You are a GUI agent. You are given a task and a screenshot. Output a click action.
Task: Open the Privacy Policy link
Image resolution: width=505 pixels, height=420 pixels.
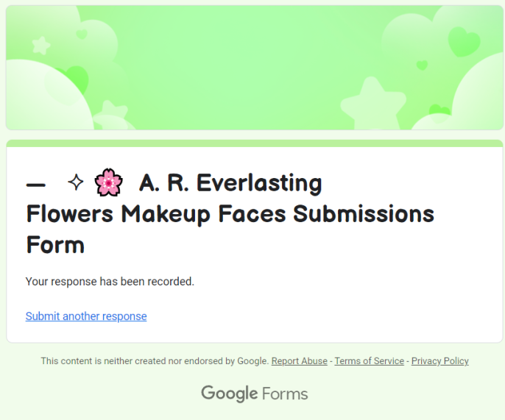click(x=440, y=361)
